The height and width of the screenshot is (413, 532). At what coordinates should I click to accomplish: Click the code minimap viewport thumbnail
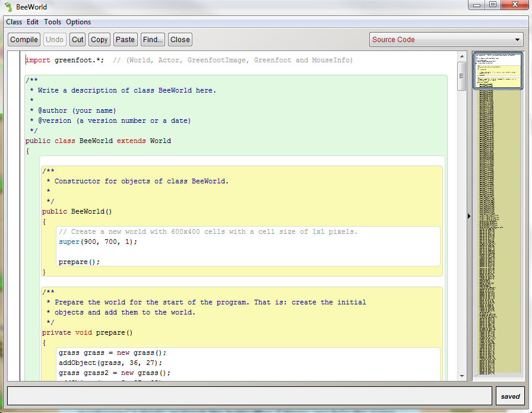497,71
